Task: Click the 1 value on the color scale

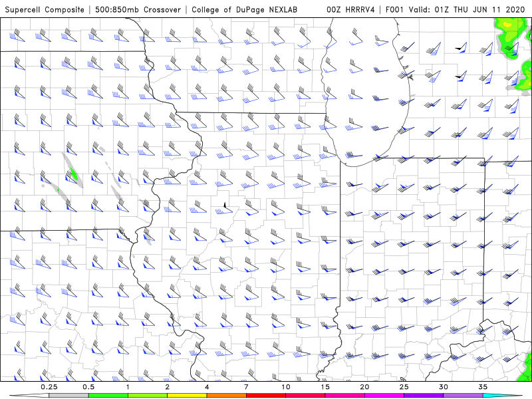Action: click(x=128, y=387)
